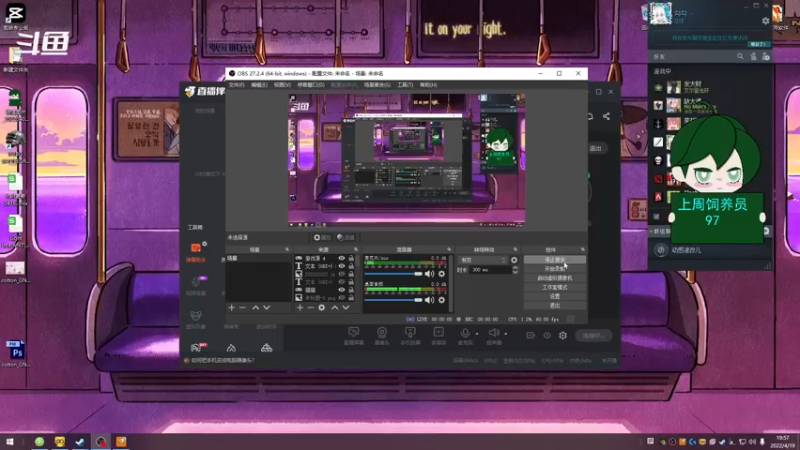Viewport: 800px width, 450px height.
Task: Open the View menu in OBS
Action: click(x=282, y=85)
